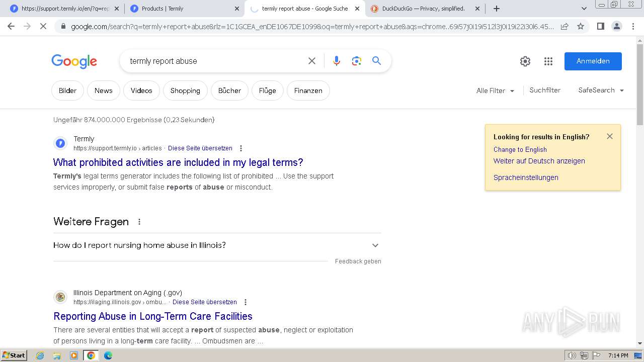This screenshot has height=362, width=644.
Task: Select the Flüge filter chip
Action: 267,90
